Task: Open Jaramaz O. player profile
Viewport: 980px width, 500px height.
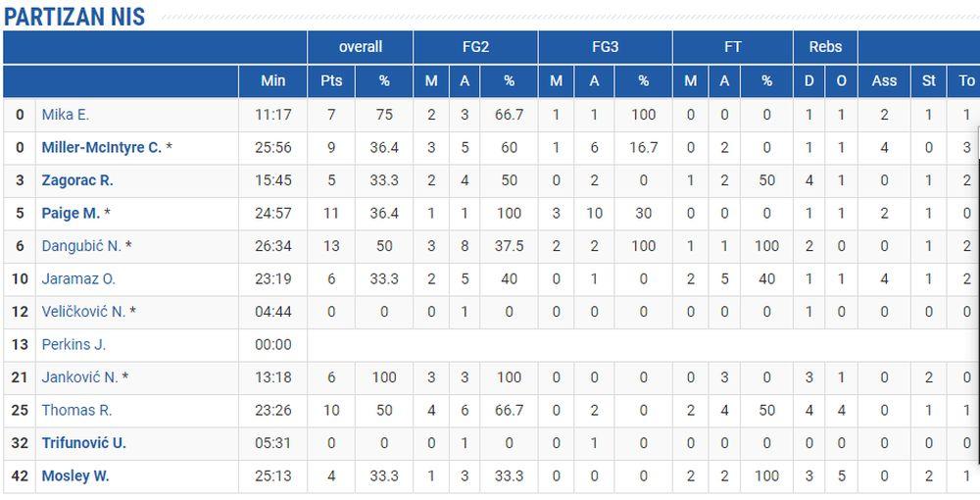Action: (x=78, y=278)
